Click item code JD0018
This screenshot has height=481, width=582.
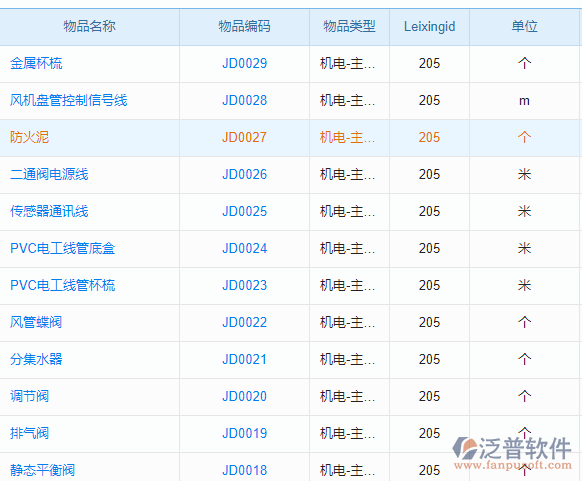click(x=244, y=470)
